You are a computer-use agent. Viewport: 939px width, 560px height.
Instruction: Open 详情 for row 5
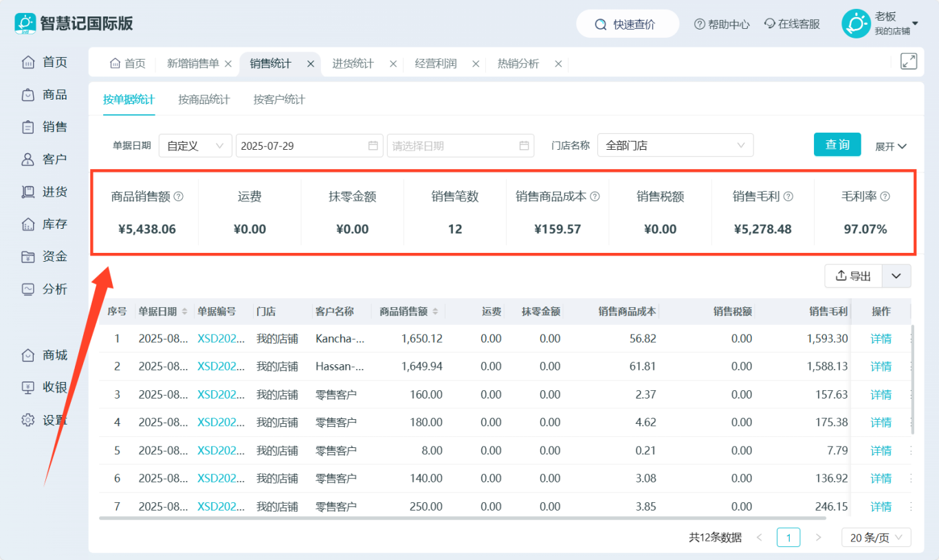[x=881, y=451]
